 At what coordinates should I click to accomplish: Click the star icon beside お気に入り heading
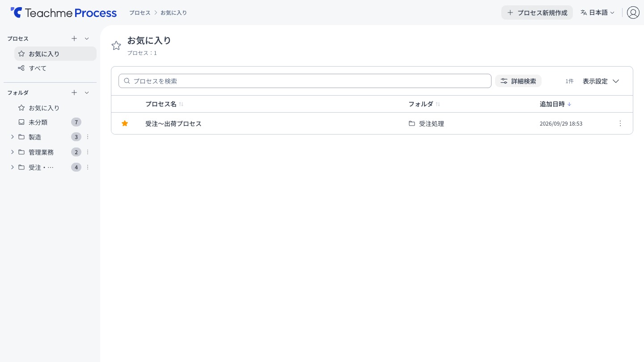(x=116, y=46)
